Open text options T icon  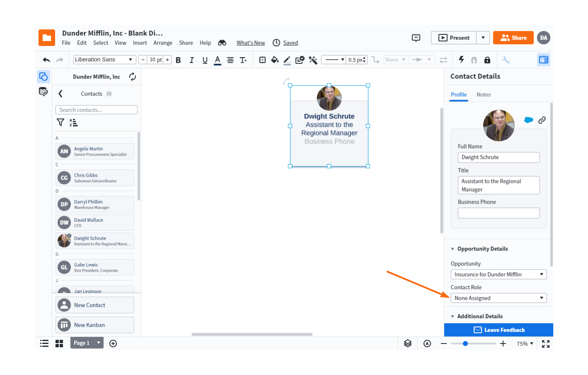[x=243, y=60]
